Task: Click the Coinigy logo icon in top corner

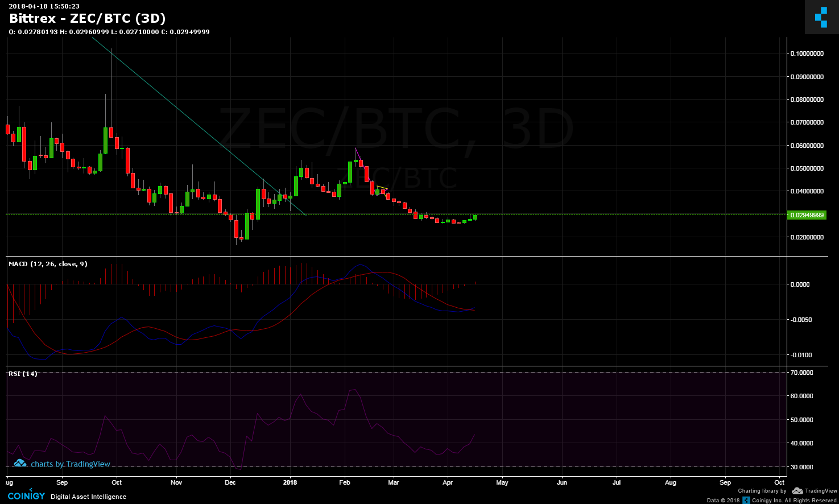Action: [x=821, y=17]
